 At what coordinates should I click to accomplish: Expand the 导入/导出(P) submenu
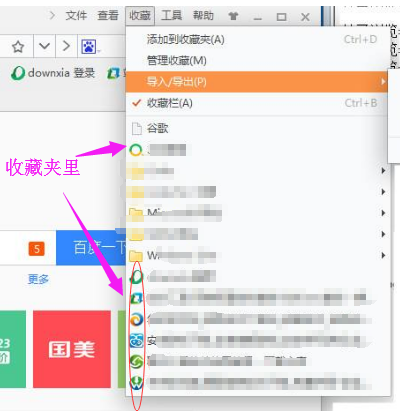pos(257,82)
